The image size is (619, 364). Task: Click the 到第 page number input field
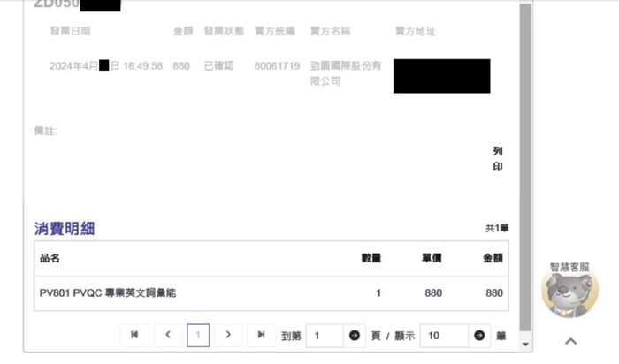click(325, 336)
